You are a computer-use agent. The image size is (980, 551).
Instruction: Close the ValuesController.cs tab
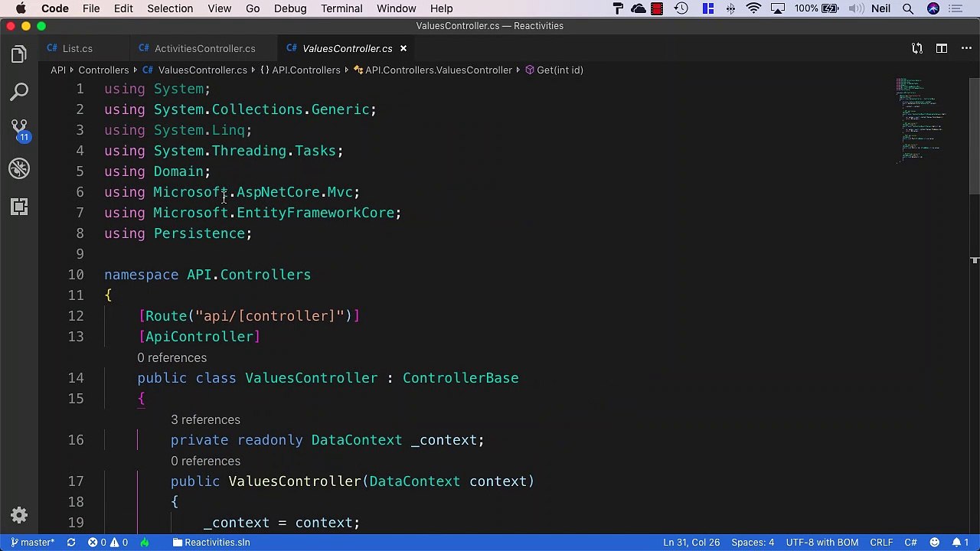click(x=403, y=48)
